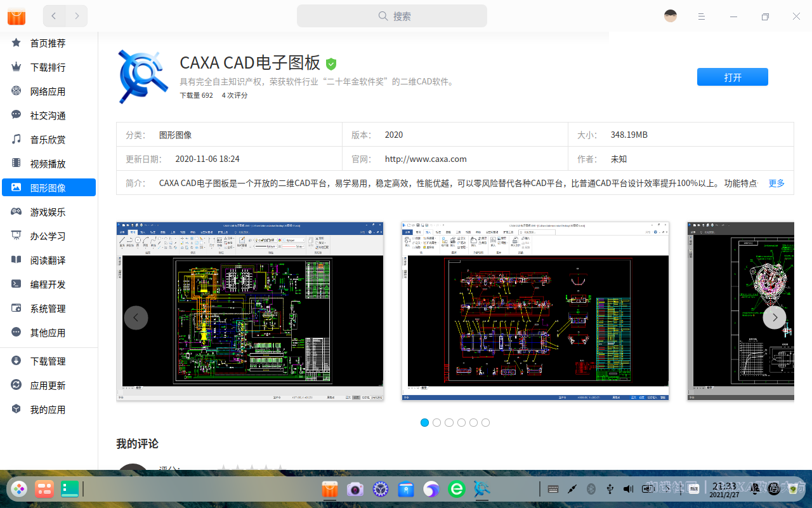
Task: Click the CAXA icon in the dock
Action: tap(482, 489)
